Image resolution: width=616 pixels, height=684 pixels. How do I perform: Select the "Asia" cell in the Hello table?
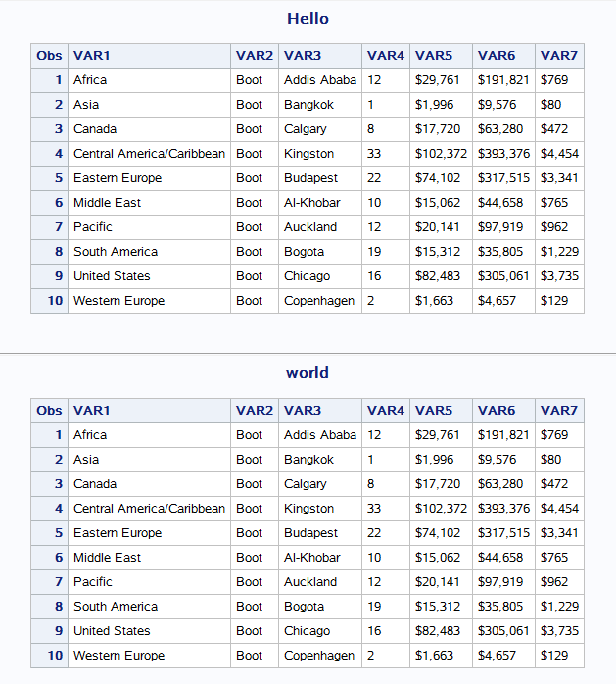point(149,105)
